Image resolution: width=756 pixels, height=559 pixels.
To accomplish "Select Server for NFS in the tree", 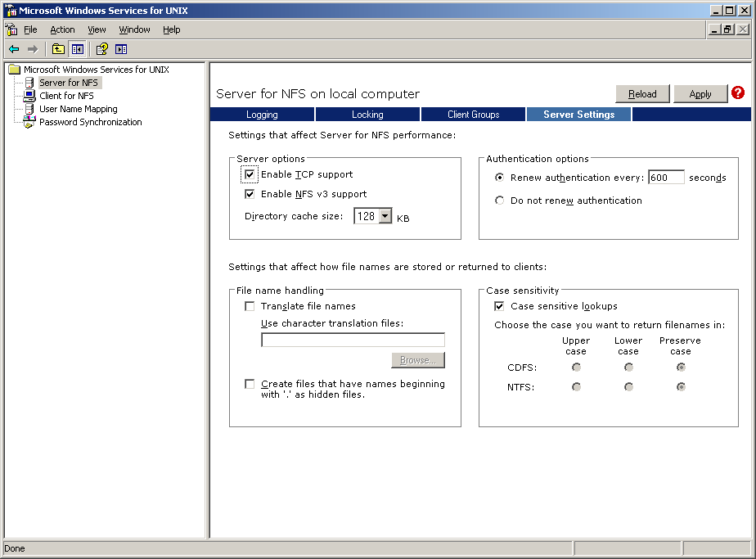I will coord(69,83).
